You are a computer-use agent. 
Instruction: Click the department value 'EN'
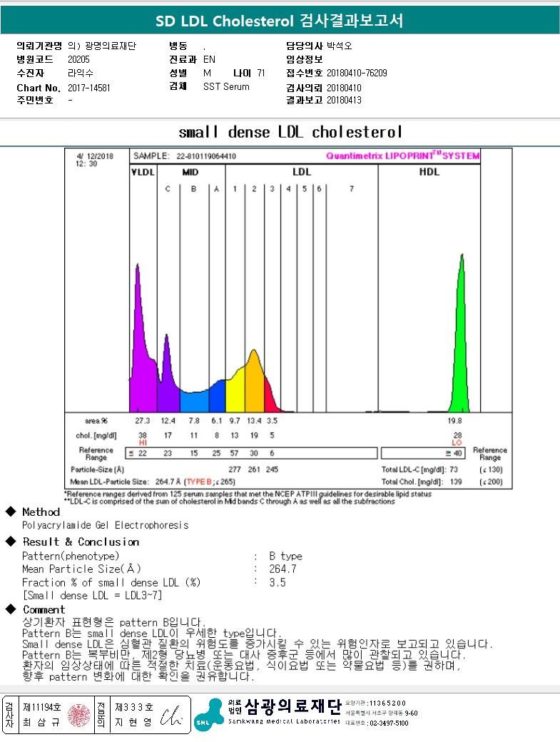coord(209,59)
